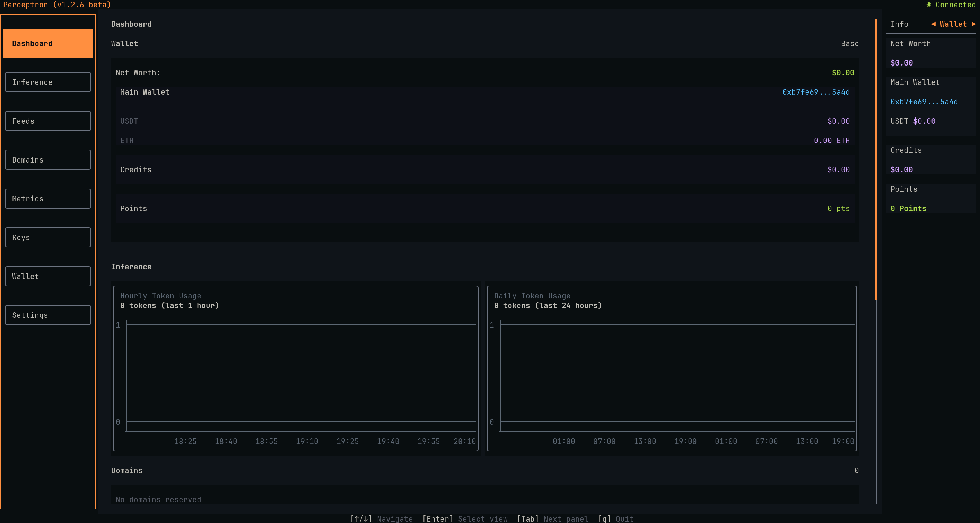Click the 18:25 label on hourly chart
This screenshot has height=523, width=980.
[x=185, y=441]
